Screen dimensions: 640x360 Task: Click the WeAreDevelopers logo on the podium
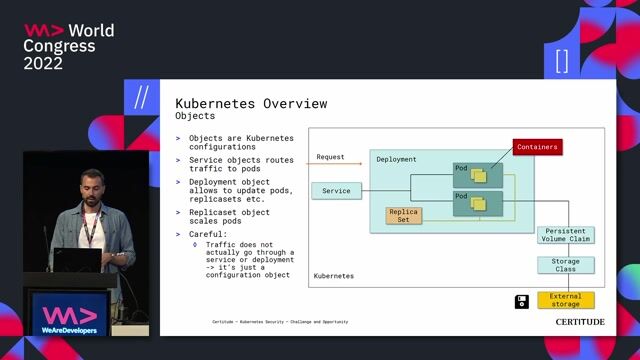[69, 320]
